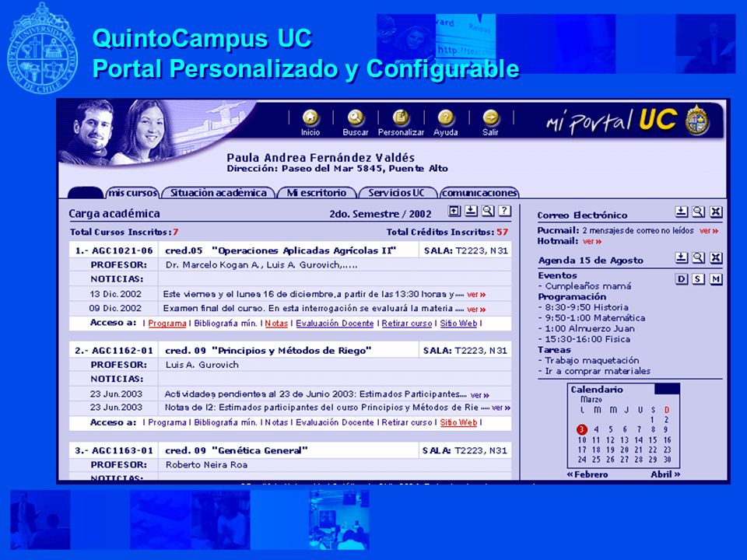Log out with the Salir icon
The width and height of the screenshot is (747, 560).
tap(490, 117)
